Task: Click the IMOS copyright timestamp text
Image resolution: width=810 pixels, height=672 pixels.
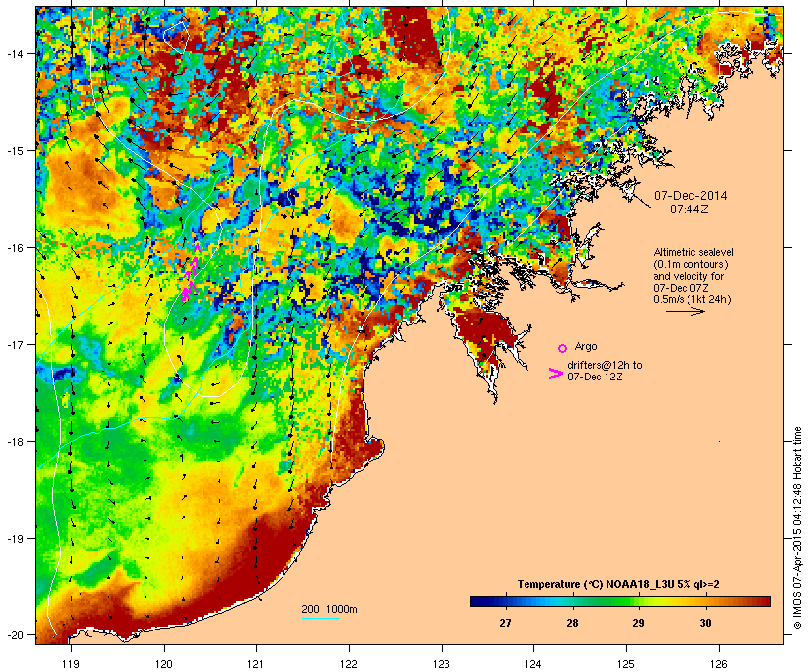Action: [x=797, y=528]
